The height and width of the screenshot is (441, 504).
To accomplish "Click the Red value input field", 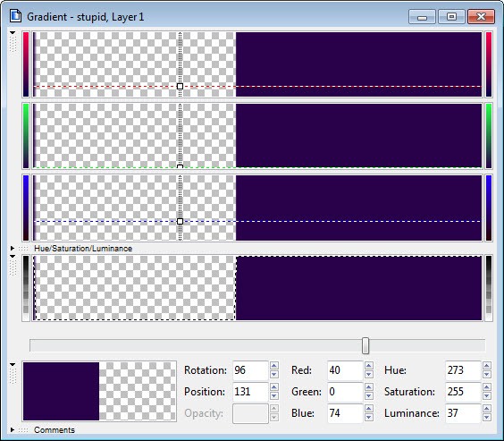I will 345,370.
